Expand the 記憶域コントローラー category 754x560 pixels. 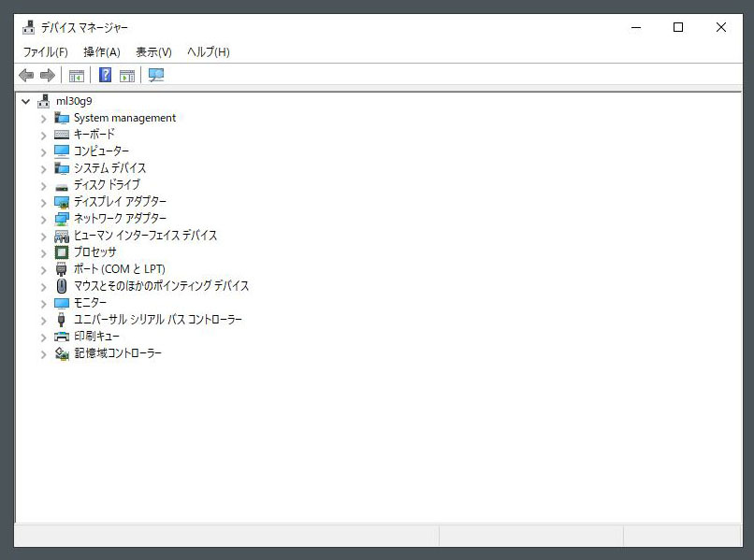44,353
